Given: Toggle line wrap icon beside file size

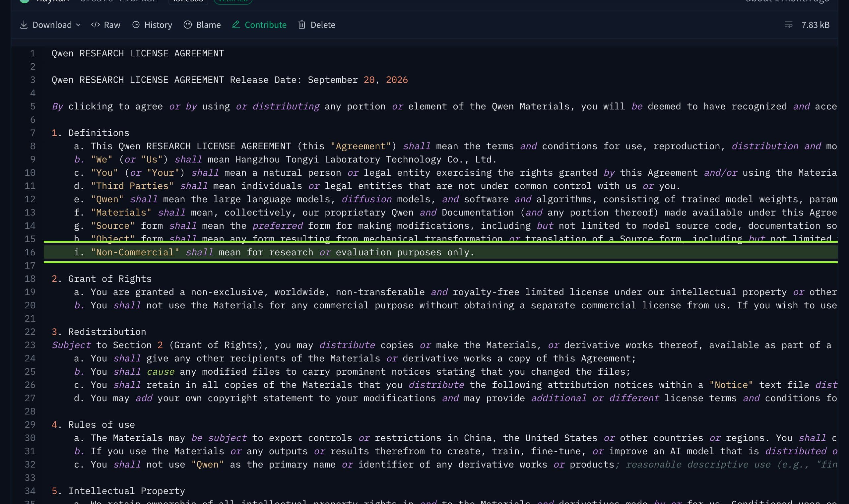Looking at the screenshot, I should (788, 25).
